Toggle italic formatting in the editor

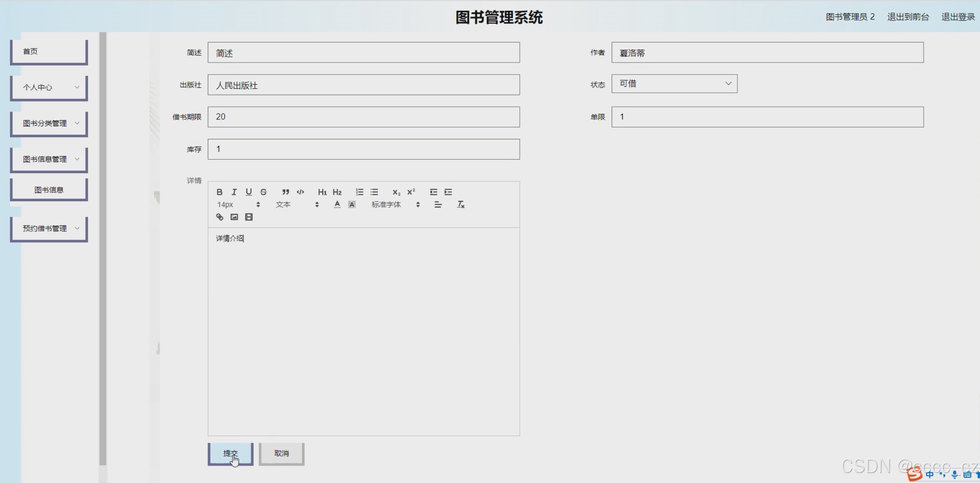pyautogui.click(x=234, y=192)
